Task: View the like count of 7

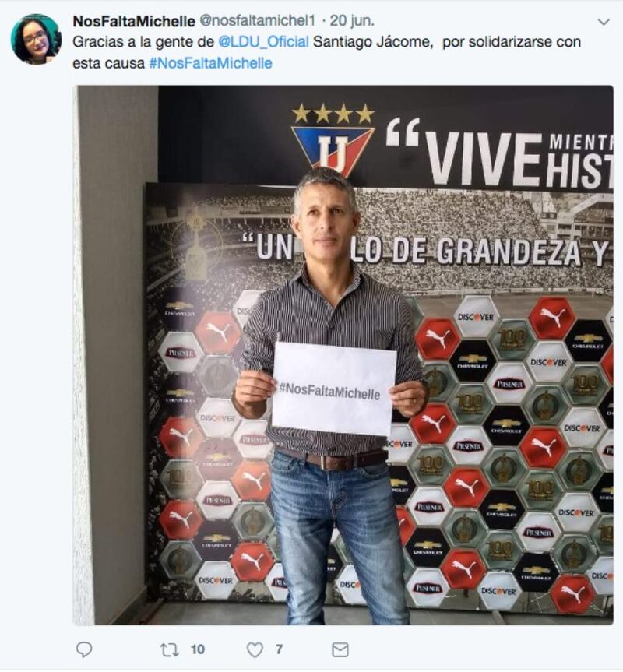Action: [x=279, y=649]
